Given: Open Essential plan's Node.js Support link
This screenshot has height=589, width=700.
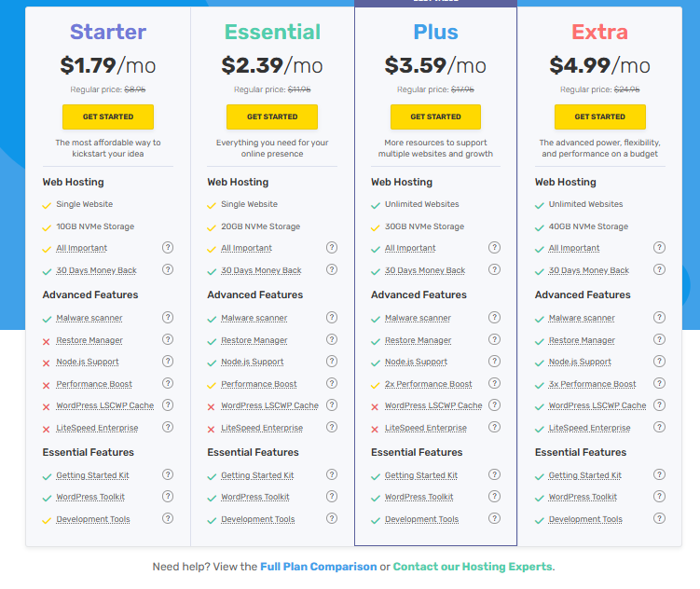Looking at the screenshot, I should (x=253, y=362).
